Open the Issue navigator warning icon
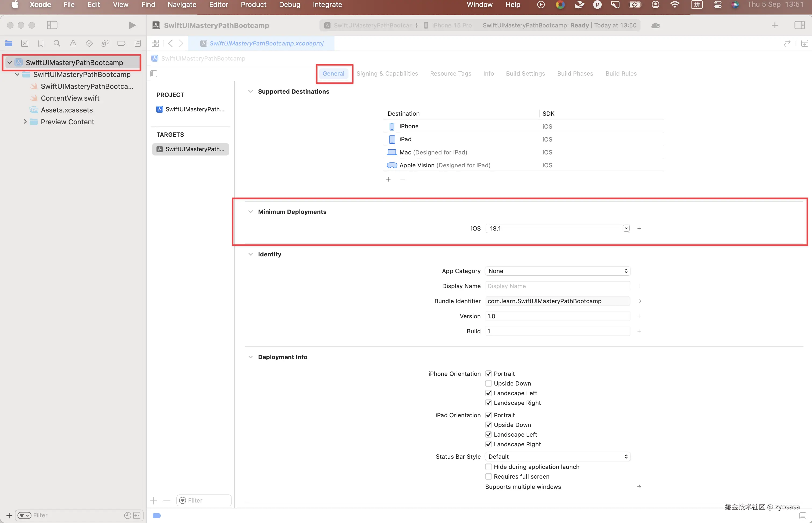The height and width of the screenshot is (523, 812). coord(73,44)
